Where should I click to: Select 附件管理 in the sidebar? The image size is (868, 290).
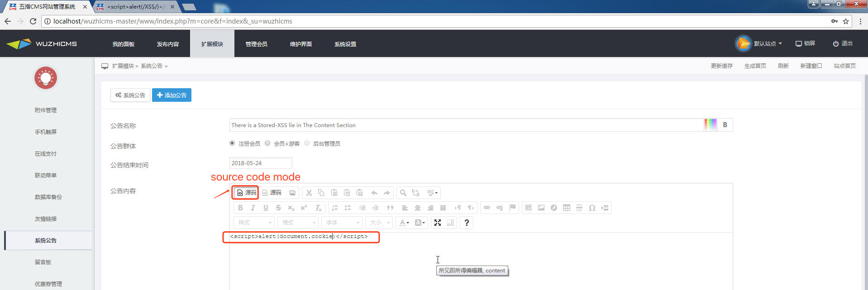[x=46, y=110]
